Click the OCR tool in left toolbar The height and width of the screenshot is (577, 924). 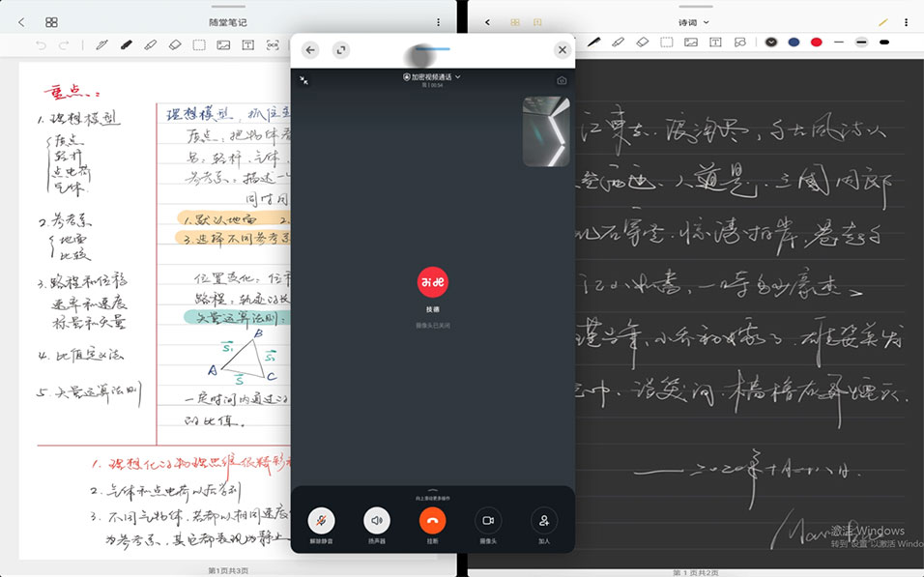pos(273,44)
